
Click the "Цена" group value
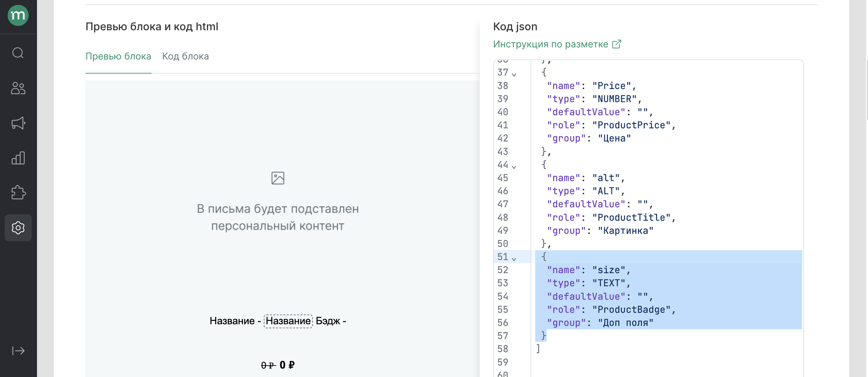(x=614, y=138)
